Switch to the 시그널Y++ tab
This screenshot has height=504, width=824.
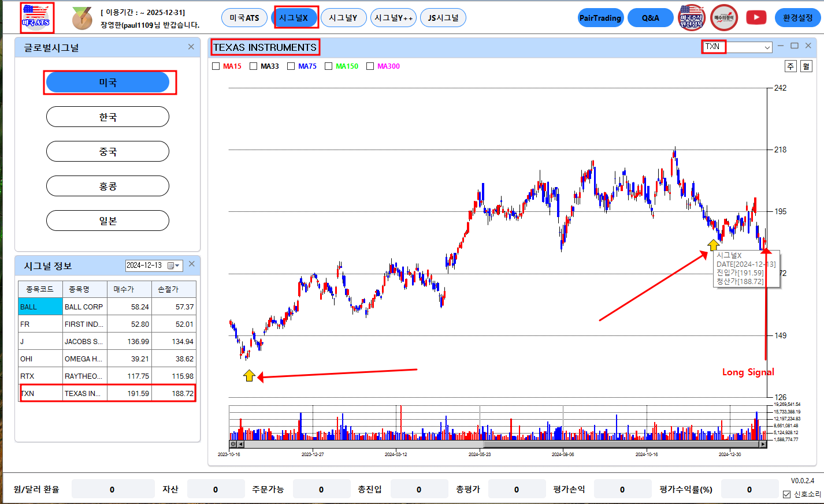[394, 18]
